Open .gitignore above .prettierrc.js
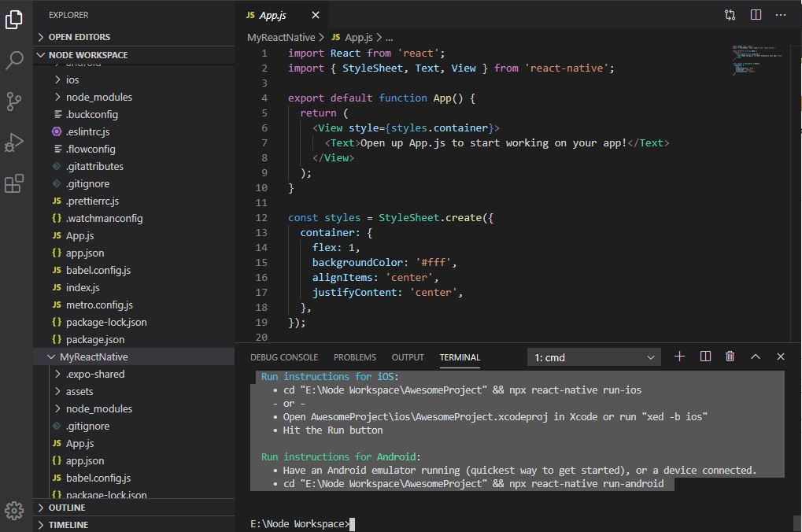 pyautogui.click(x=134, y=183)
